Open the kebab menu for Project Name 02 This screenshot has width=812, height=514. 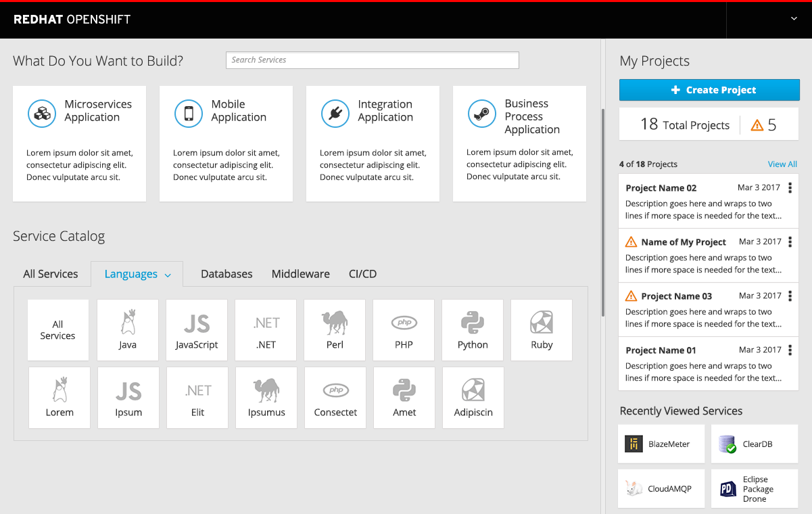click(791, 187)
